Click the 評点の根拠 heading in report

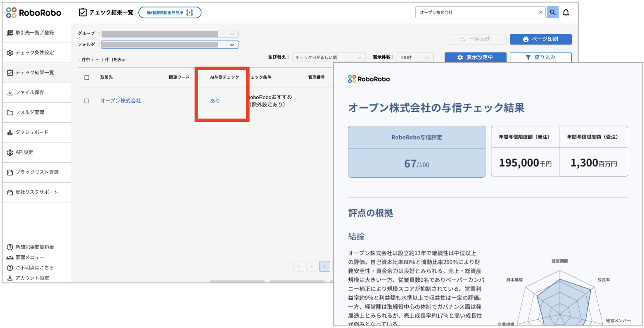[x=371, y=213]
